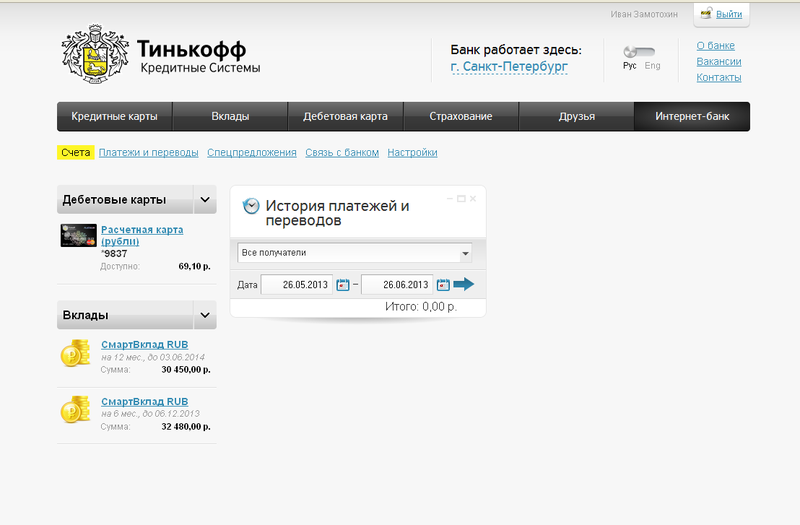Click the text на 12 мес., до 03.06.2014
This screenshot has height=525, width=800.
point(153,357)
